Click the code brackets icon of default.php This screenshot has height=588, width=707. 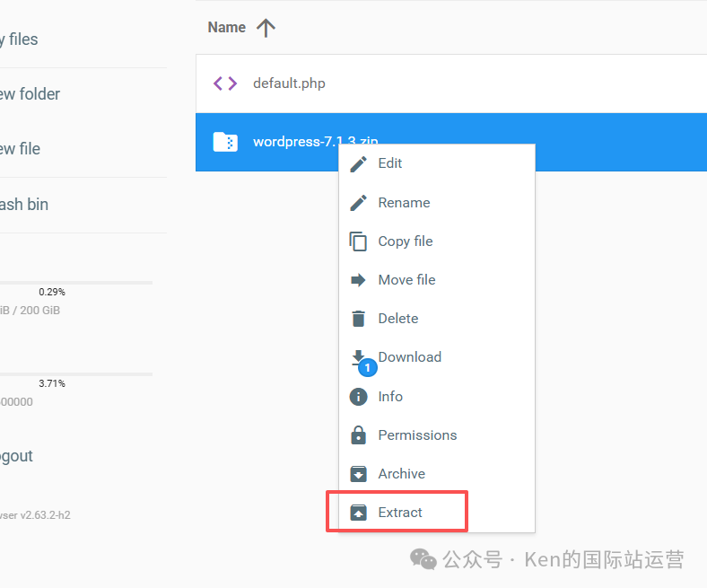(225, 83)
